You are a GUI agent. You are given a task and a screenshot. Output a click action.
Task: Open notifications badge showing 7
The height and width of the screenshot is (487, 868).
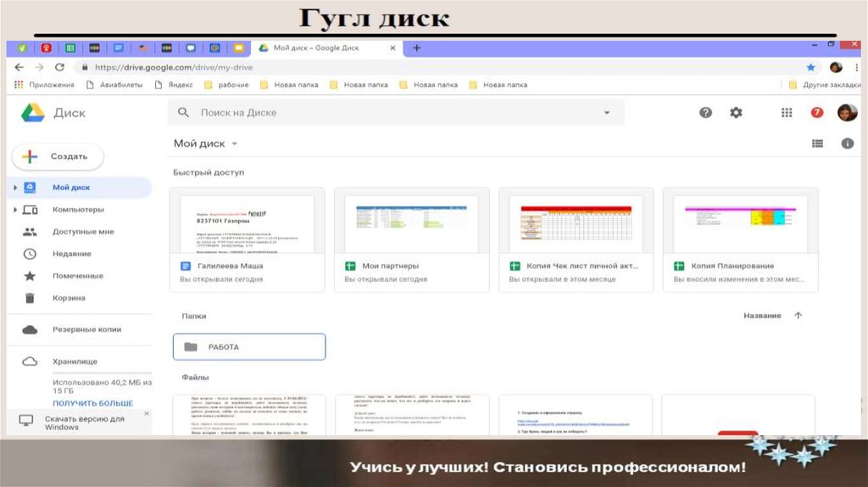(817, 113)
